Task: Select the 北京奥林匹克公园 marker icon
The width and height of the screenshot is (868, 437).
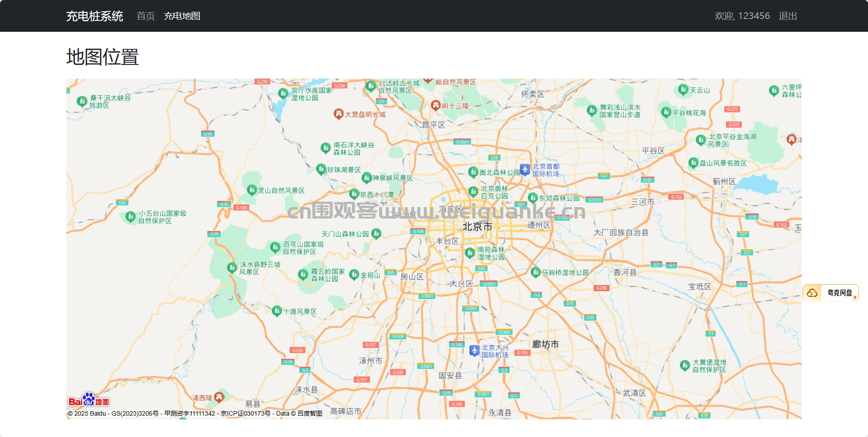Action: pyautogui.click(x=473, y=192)
